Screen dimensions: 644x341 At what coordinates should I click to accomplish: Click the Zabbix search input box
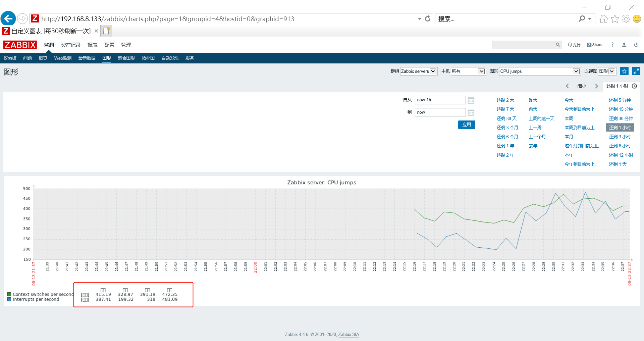(523, 45)
